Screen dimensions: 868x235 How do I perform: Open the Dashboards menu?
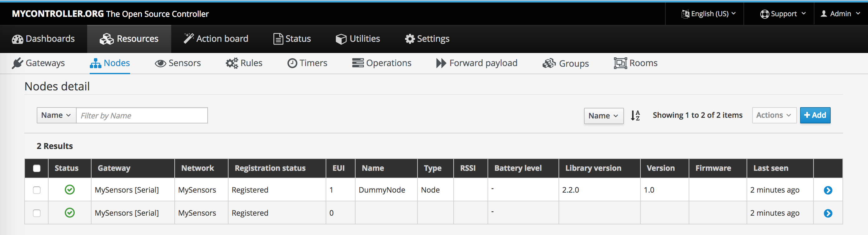coord(44,39)
